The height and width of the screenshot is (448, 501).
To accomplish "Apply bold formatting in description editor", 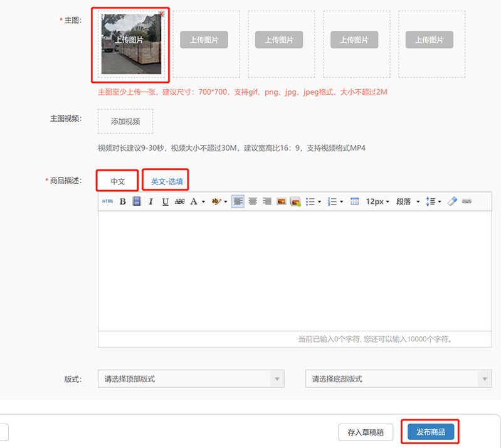I will 123,201.
